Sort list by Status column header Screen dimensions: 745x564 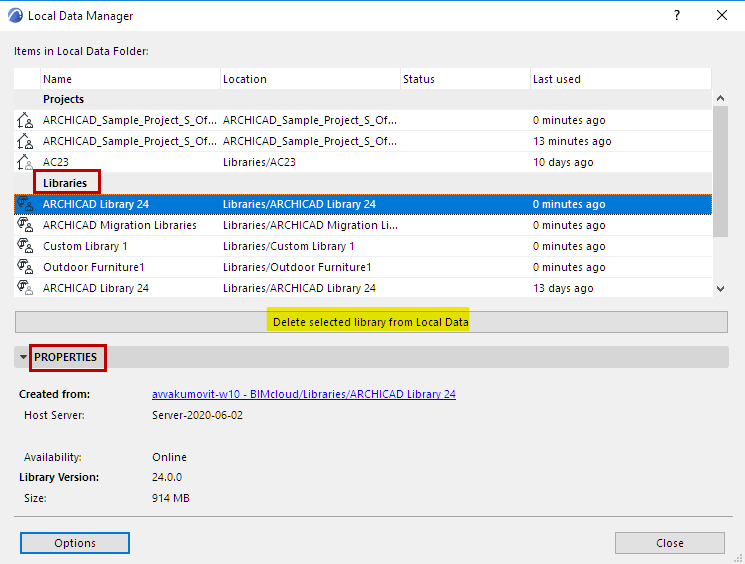point(465,79)
